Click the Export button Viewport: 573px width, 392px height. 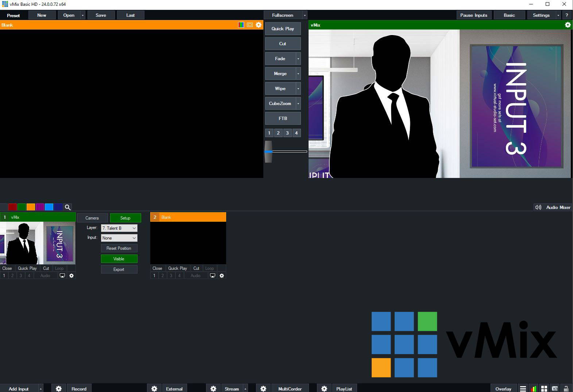pos(119,269)
